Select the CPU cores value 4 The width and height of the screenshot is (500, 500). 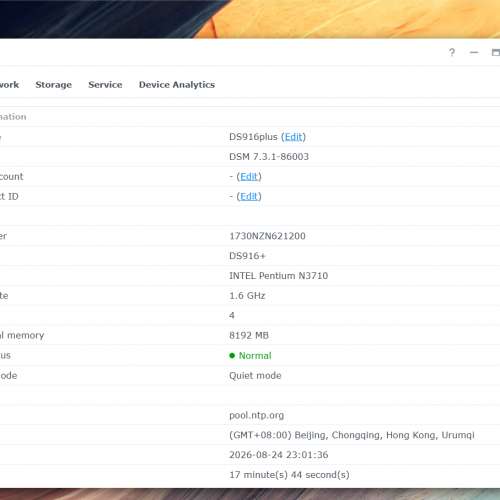[232, 315]
